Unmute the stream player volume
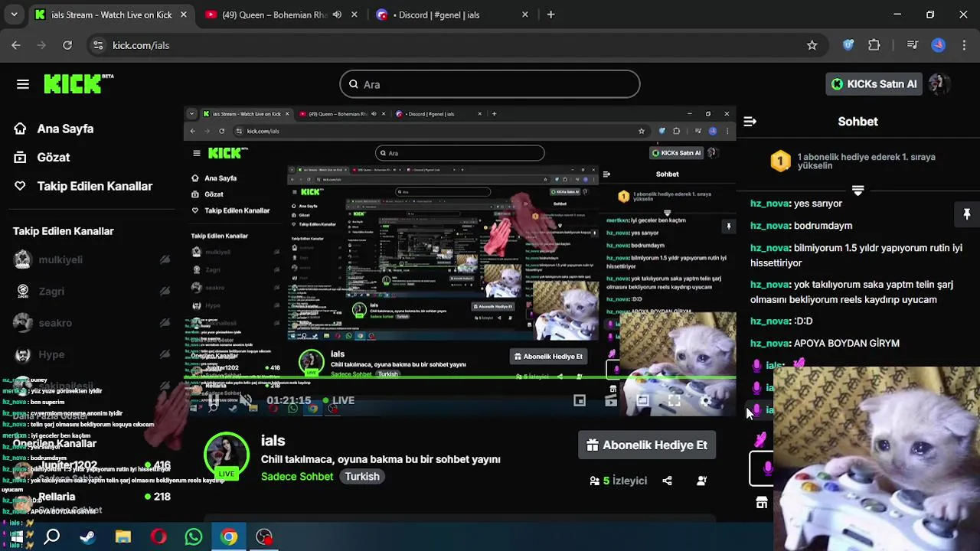Viewport: 980px width, 551px height. coord(245,400)
